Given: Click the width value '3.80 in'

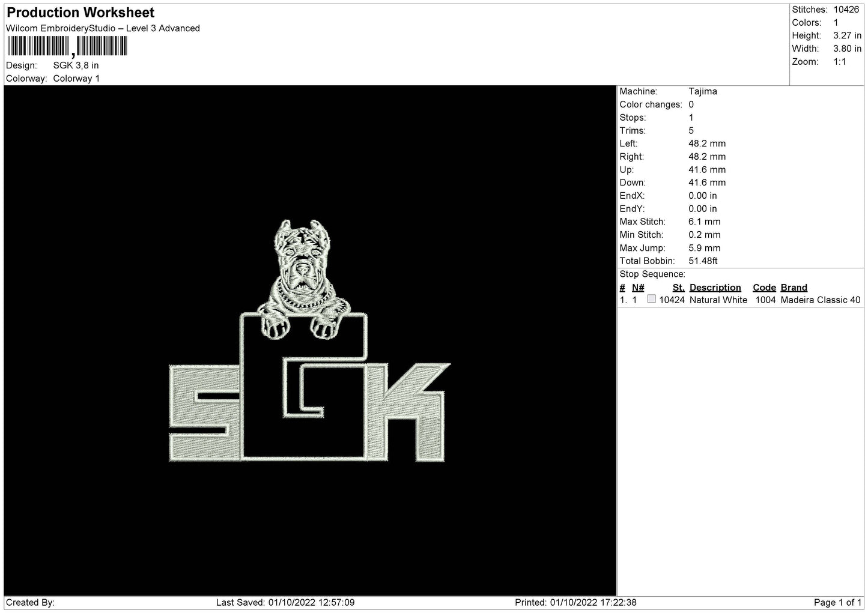Looking at the screenshot, I should point(847,49).
